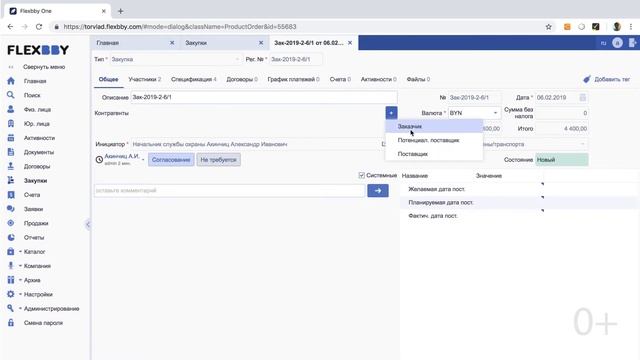Viewport: 640px width, 360px height.
Task: Select Потенциал. поставщик menu option
Action: pos(434,140)
